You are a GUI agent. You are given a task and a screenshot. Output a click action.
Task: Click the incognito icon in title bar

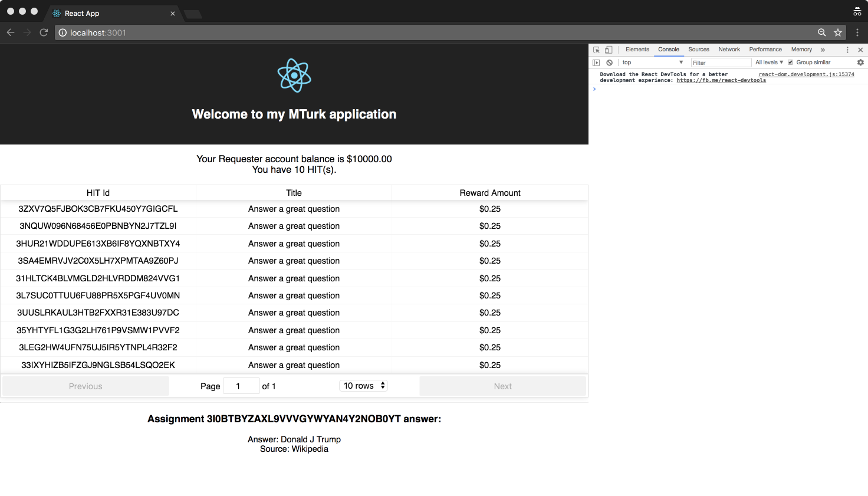pyautogui.click(x=857, y=11)
